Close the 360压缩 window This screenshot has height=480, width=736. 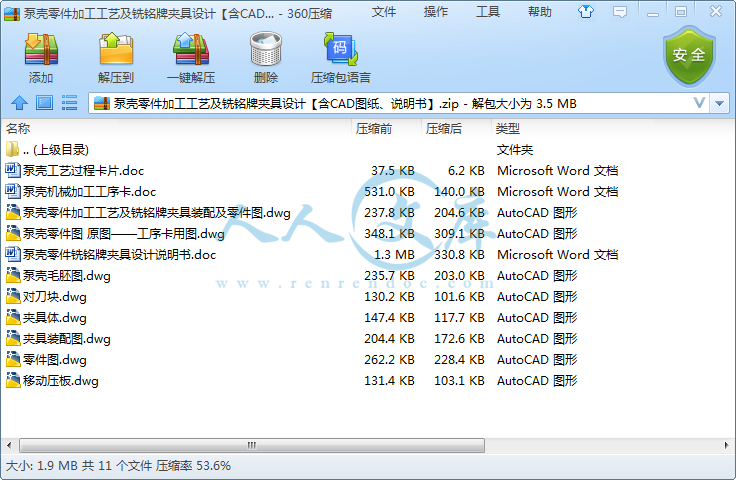click(715, 11)
